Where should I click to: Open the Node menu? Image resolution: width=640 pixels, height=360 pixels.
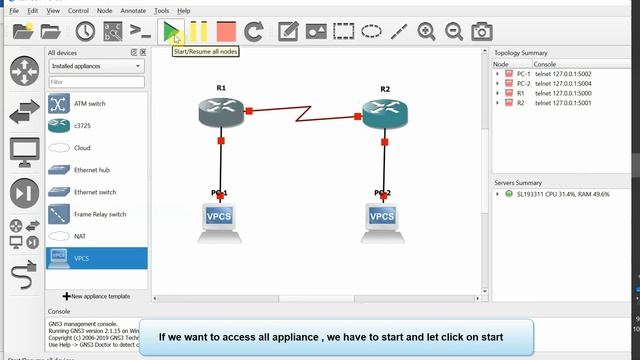click(104, 11)
